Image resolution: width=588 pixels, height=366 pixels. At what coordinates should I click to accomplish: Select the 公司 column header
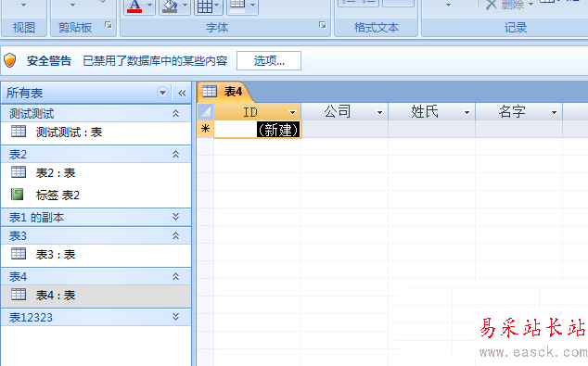click(345, 111)
